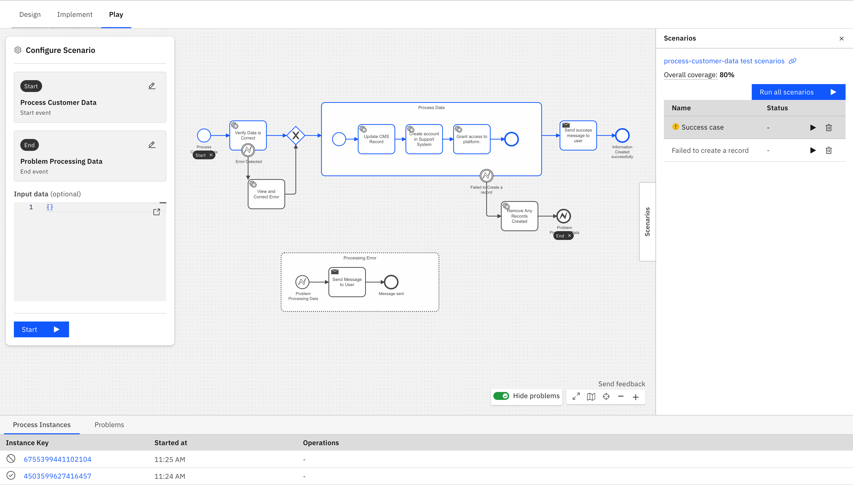Click the blue Start button
This screenshot has height=504, width=853.
click(41, 329)
